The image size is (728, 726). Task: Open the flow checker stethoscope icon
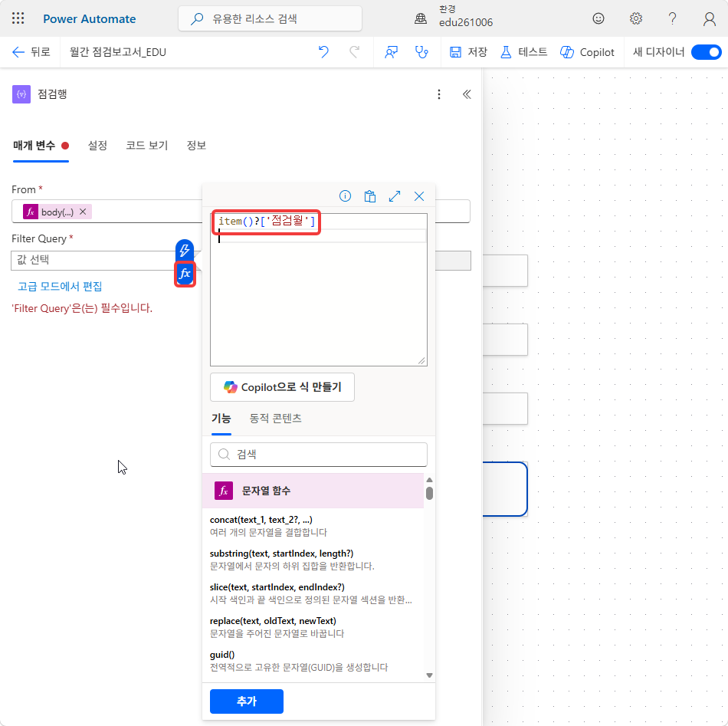coord(421,52)
